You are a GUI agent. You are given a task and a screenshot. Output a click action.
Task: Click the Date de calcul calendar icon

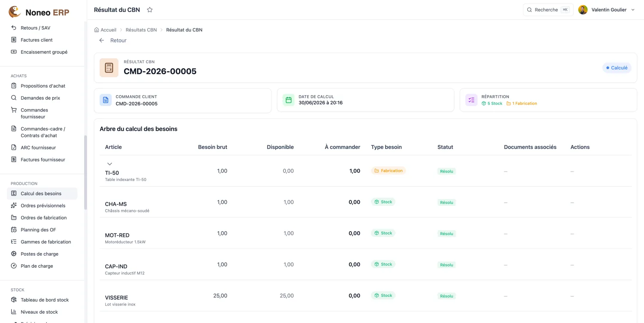pos(289,100)
